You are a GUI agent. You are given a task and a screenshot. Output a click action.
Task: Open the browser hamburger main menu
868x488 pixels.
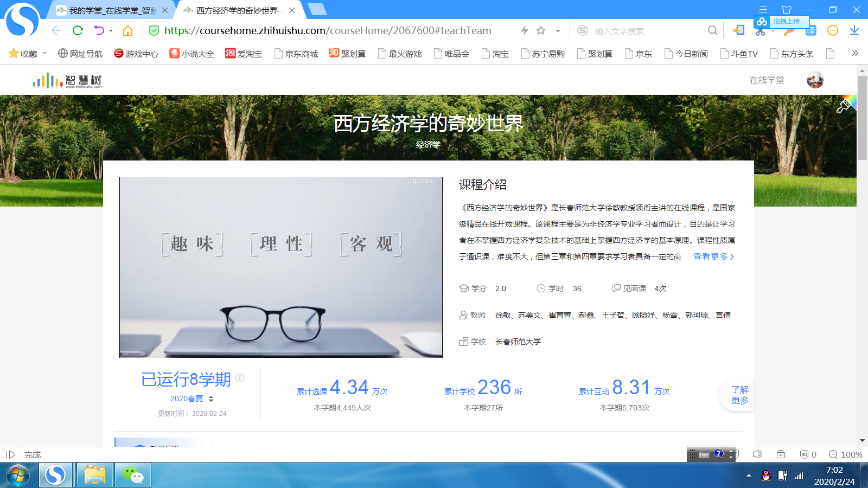tap(763, 10)
